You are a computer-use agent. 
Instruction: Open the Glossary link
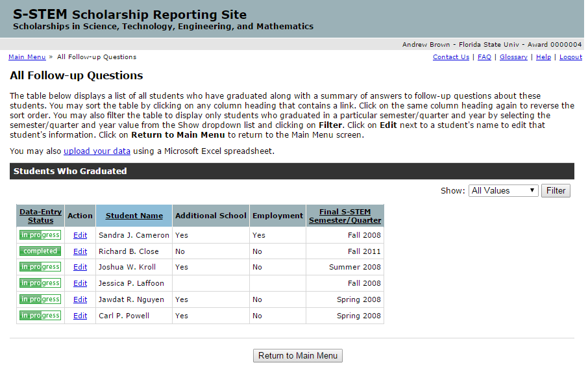point(513,57)
